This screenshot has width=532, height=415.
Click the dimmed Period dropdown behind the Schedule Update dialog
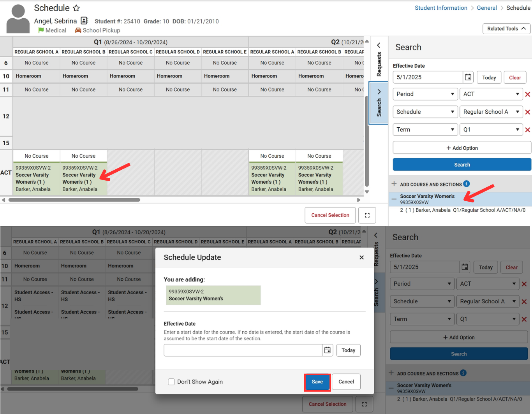[422, 284]
